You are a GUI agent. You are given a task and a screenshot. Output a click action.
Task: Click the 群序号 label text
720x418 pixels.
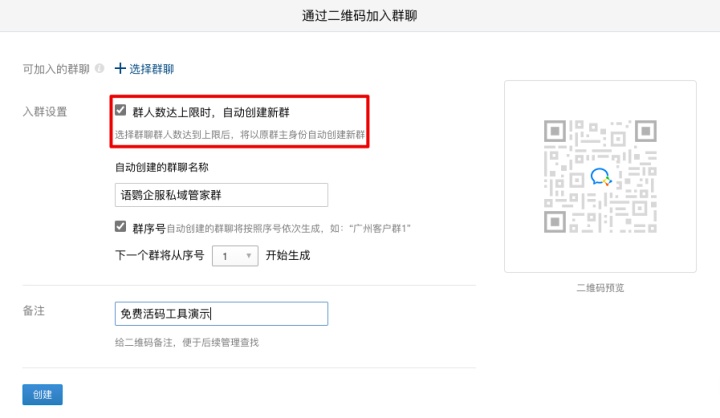(x=147, y=228)
